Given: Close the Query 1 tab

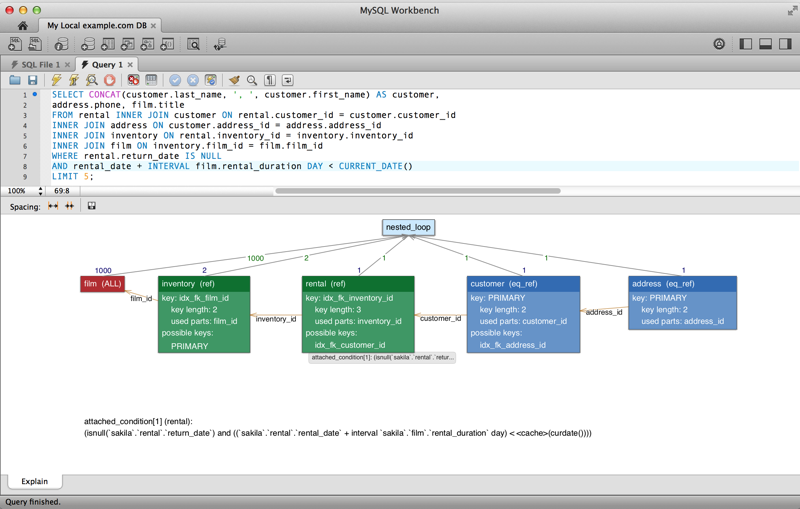Looking at the screenshot, I should (130, 64).
